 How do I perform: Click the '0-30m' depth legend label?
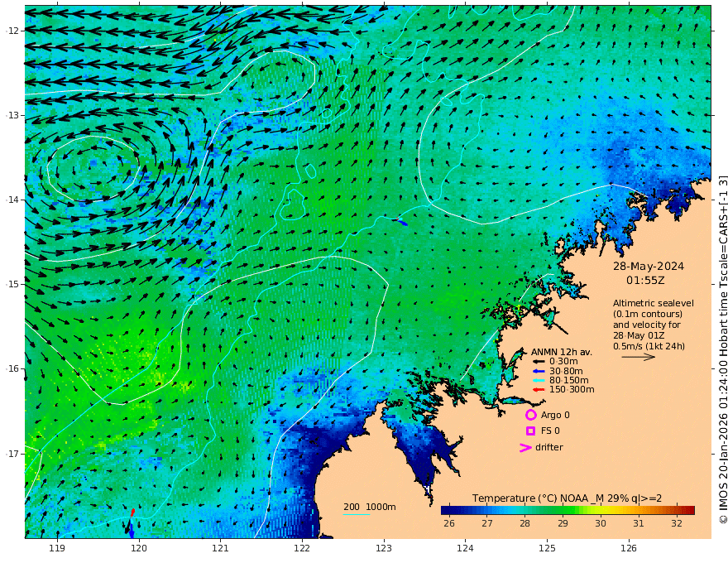pos(563,362)
